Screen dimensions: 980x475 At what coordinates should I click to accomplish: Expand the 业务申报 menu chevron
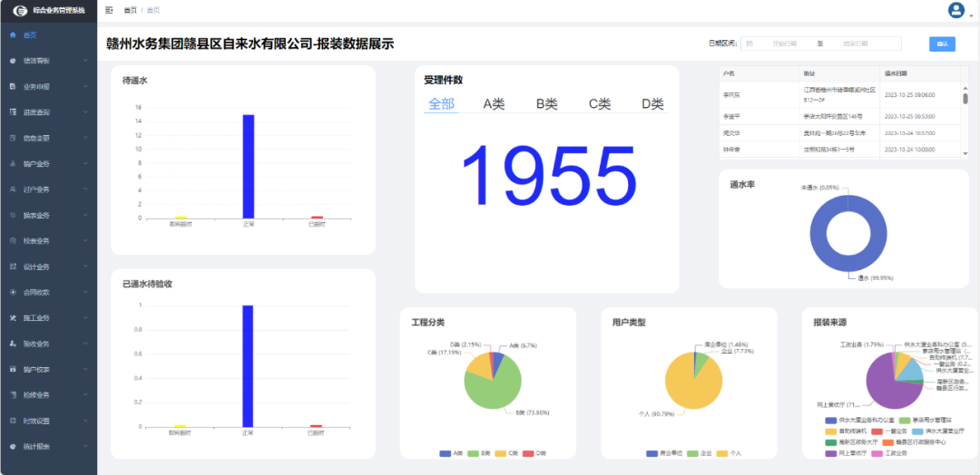pos(85,86)
